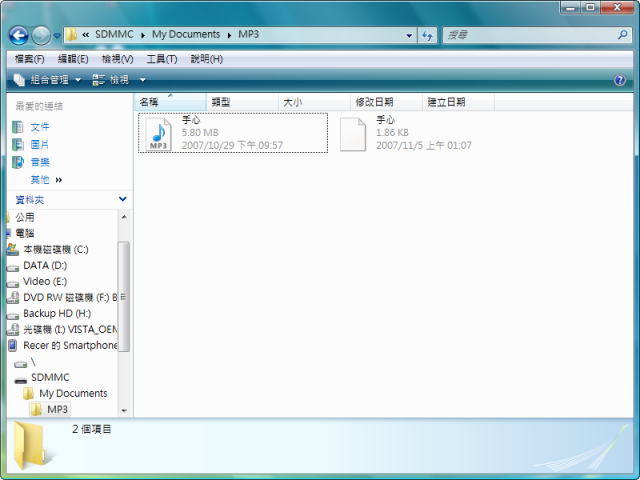
Task: Click the large folder icon in details pane
Action: point(31,446)
